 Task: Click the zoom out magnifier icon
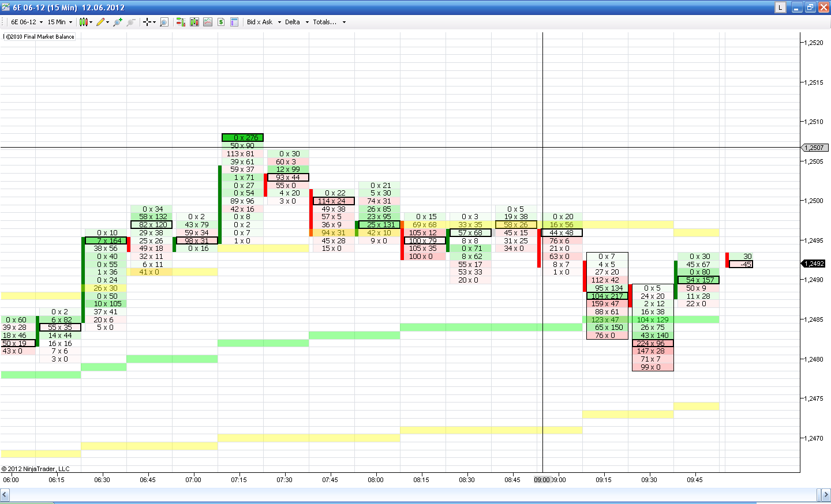[131, 22]
